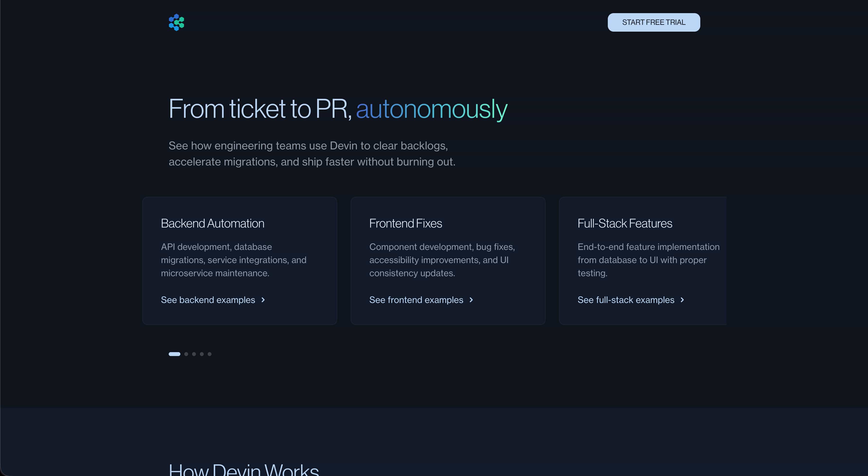Open the See full-stack examples link
The width and height of the screenshot is (868, 476).
click(x=626, y=300)
